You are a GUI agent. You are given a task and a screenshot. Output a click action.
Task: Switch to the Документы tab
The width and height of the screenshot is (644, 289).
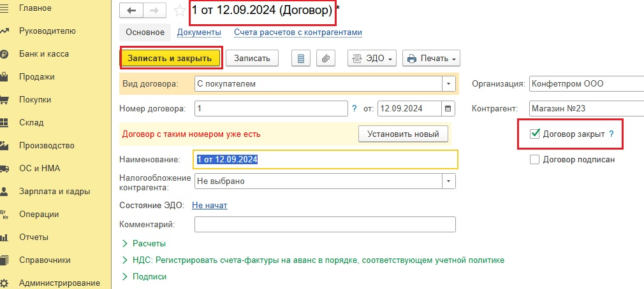tap(199, 32)
